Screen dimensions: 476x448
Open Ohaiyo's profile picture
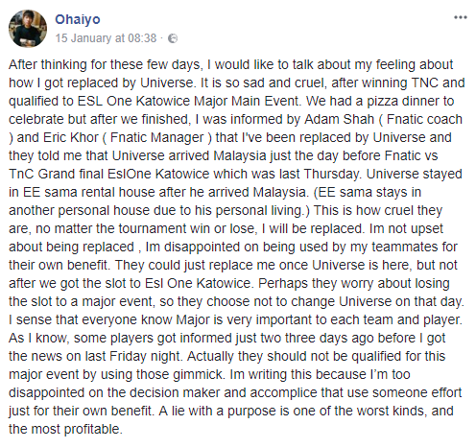click(x=28, y=29)
